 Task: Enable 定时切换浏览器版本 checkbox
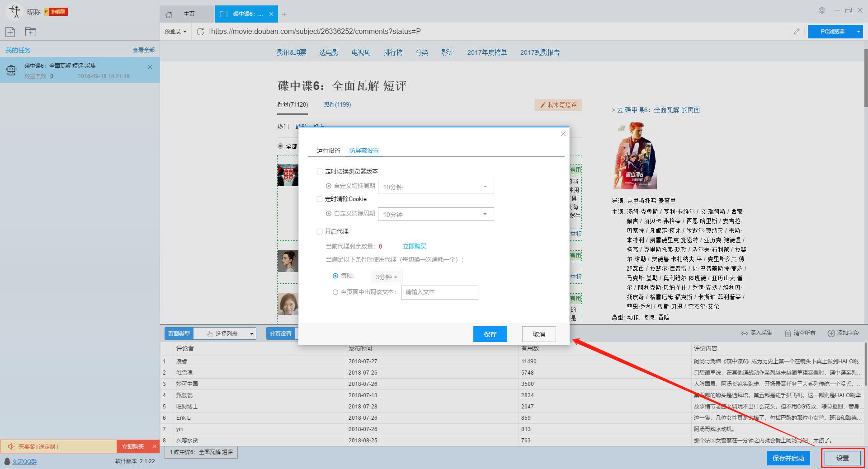(x=320, y=171)
